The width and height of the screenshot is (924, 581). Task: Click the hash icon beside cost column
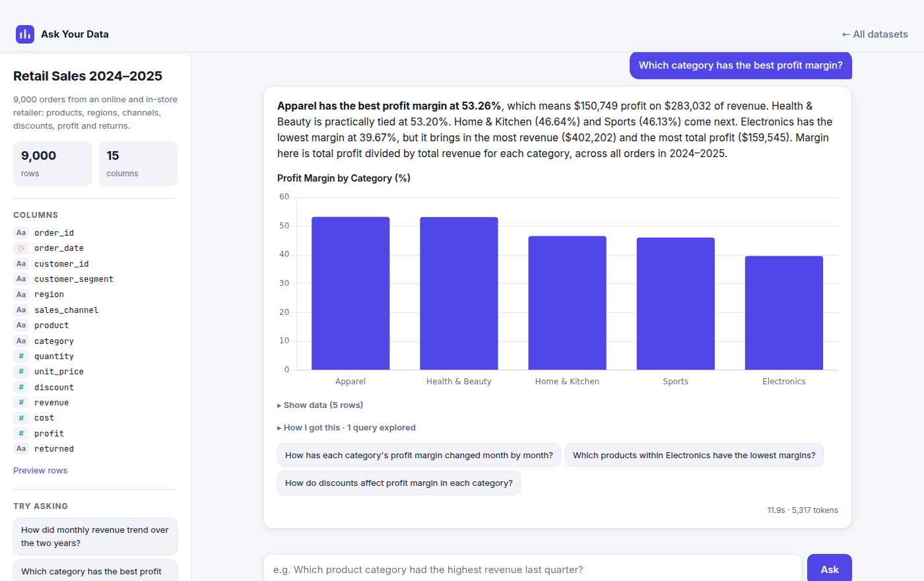point(21,417)
